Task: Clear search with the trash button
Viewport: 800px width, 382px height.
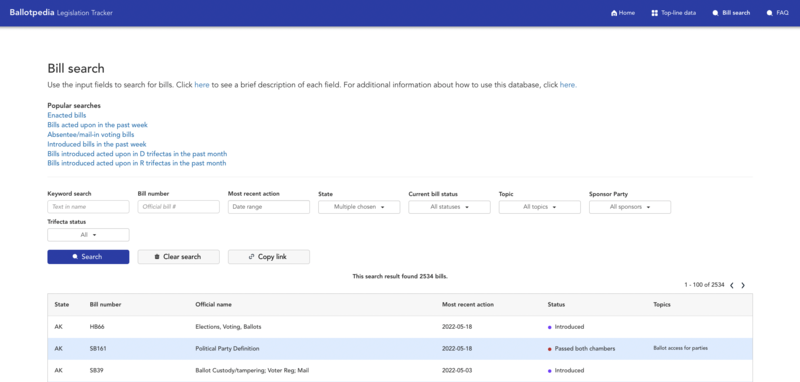Action: pos(179,257)
